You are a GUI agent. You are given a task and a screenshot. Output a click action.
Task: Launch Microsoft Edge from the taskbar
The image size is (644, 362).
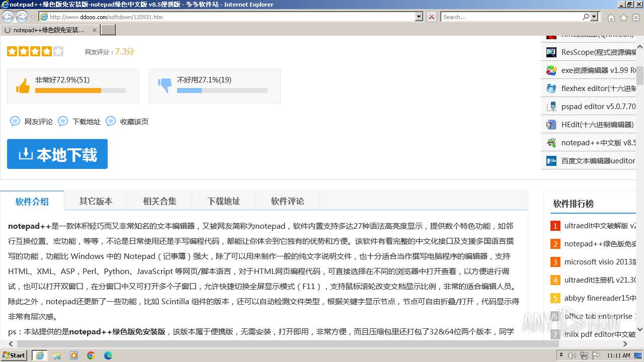click(108, 355)
